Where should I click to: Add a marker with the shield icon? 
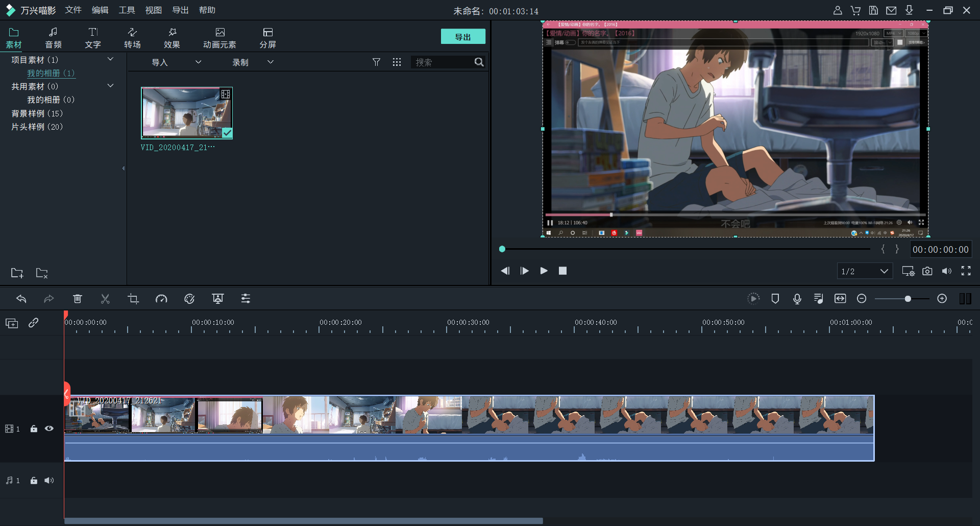click(x=775, y=299)
